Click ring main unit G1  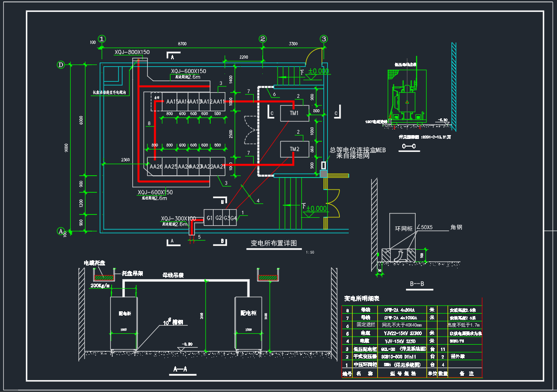coord(209,218)
